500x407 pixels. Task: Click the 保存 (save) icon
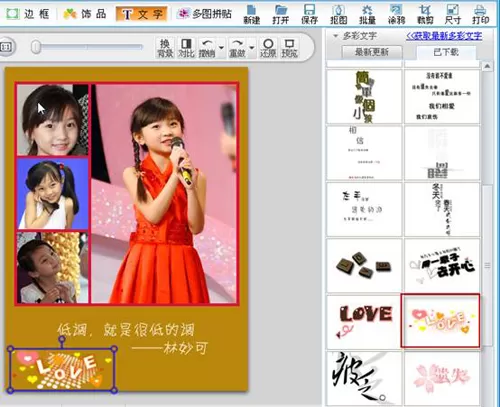(x=309, y=15)
